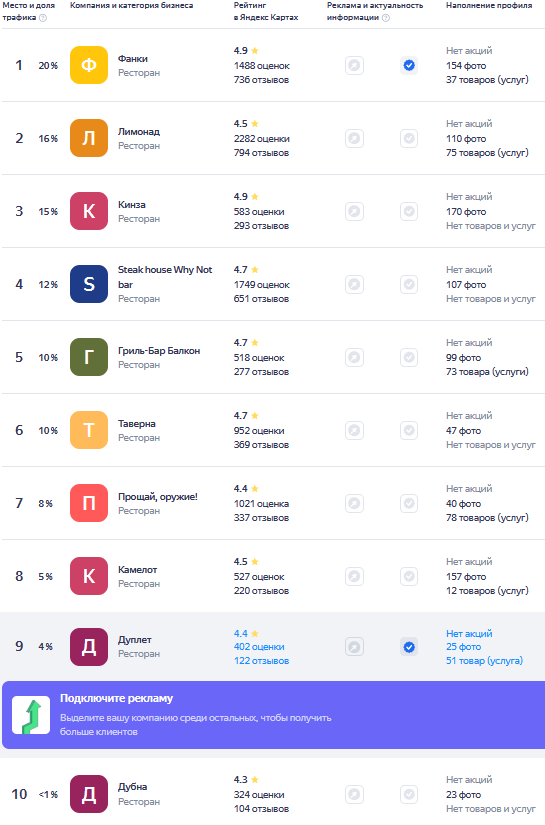Click the red П logo of Прощай, оружие!
Viewport: 545px width, 825px height.
pyautogui.click(x=89, y=503)
